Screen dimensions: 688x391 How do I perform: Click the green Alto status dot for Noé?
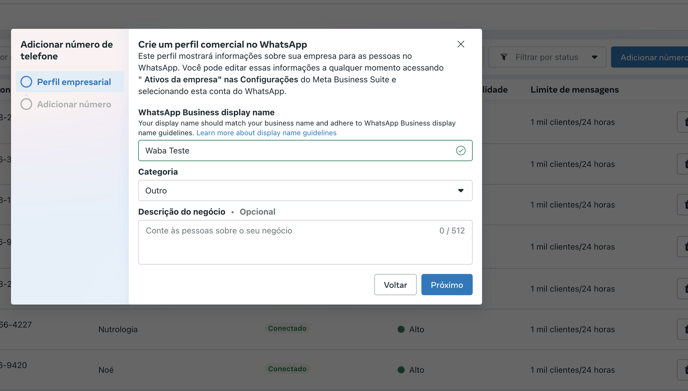(401, 370)
